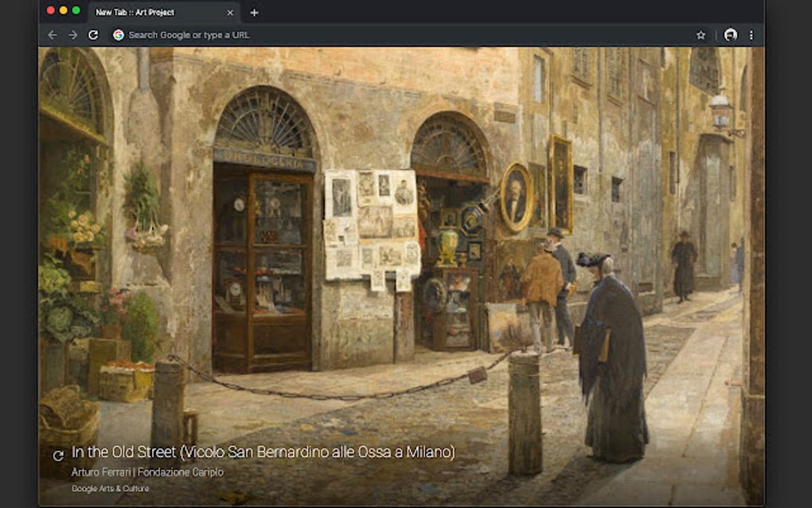Toggle the bookmark star for this page
This screenshot has width=812, height=508.
(x=701, y=35)
